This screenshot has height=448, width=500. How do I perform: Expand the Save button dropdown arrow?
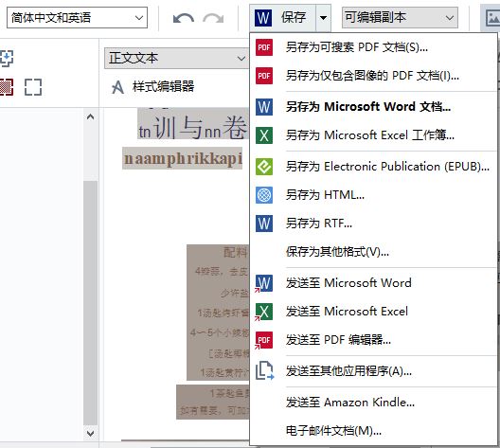coord(323,18)
